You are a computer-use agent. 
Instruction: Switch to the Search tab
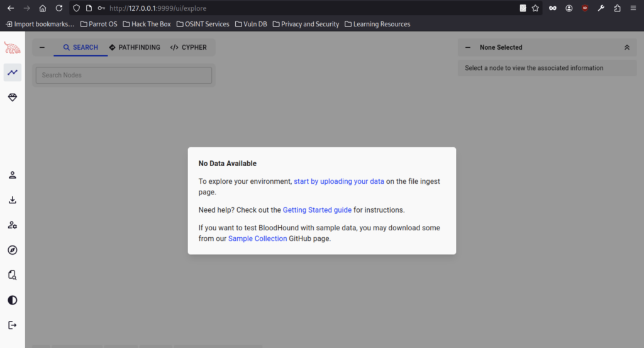pyautogui.click(x=80, y=47)
